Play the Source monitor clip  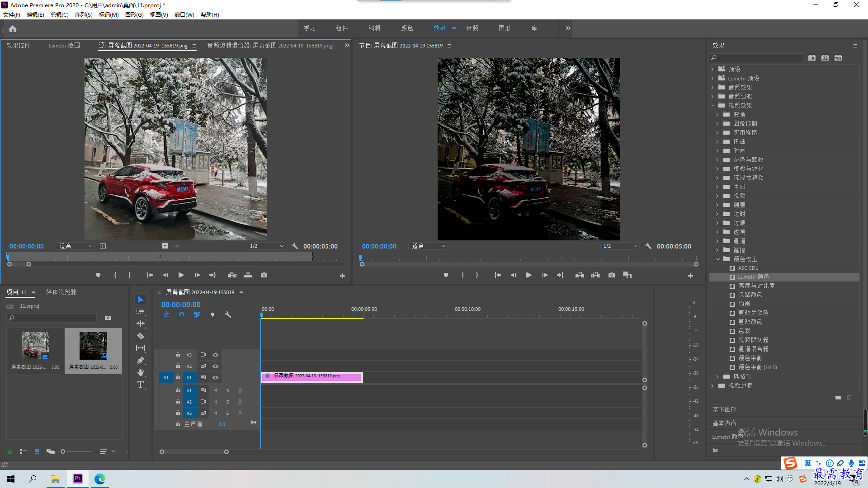click(x=181, y=275)
